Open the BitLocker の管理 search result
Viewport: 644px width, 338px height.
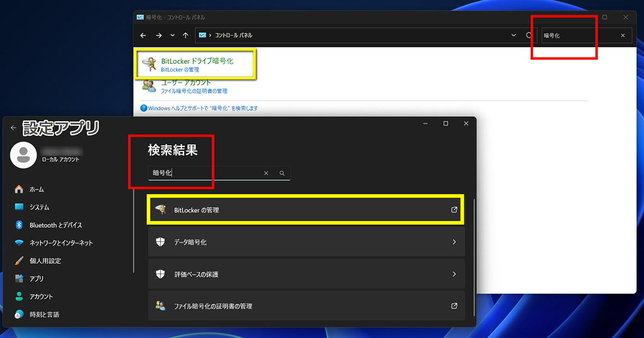pos(306,210)
